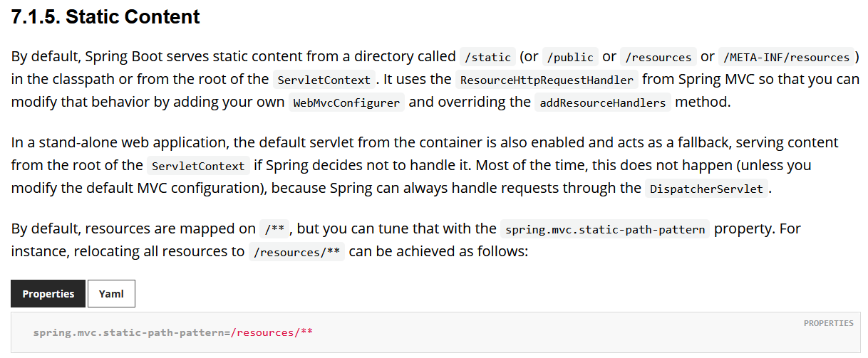Click the WebMvcConfigurer inline code
868x358 pixels.
click(x=347, y=102)
